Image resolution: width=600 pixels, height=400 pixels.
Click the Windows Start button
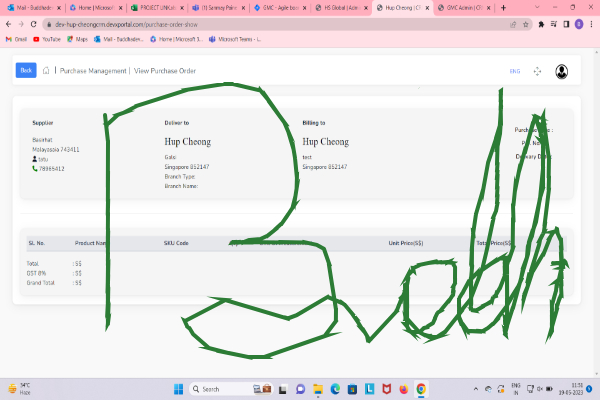tap(180, 388)
